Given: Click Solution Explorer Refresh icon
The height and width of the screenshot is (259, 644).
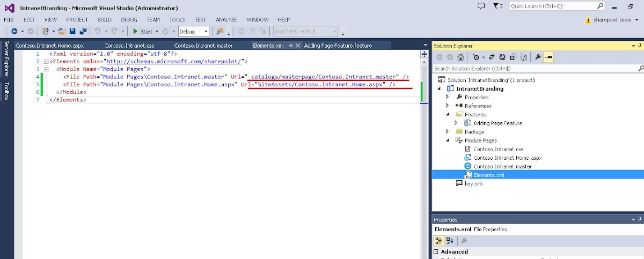Looking at the screenshot, I should (502, 57).
